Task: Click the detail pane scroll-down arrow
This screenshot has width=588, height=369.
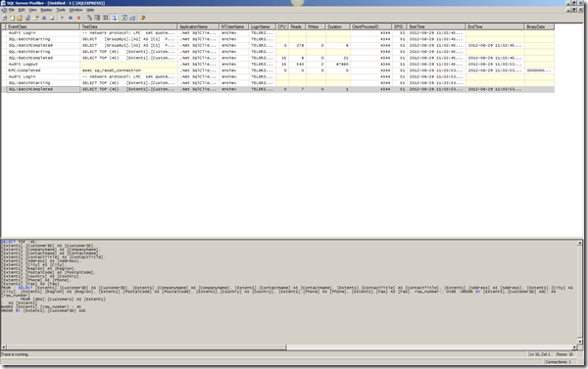Action: pos(580,342)
